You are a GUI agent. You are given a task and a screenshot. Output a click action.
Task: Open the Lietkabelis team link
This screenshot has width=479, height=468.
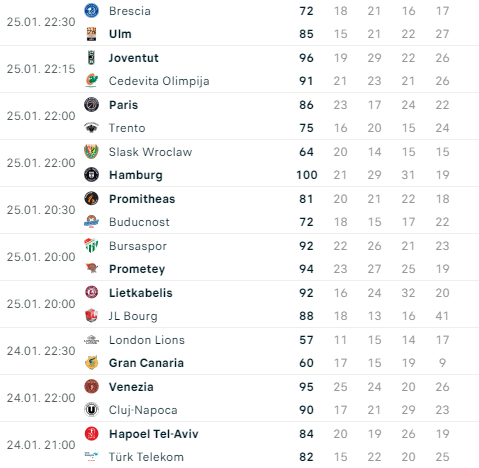[141, 293]
